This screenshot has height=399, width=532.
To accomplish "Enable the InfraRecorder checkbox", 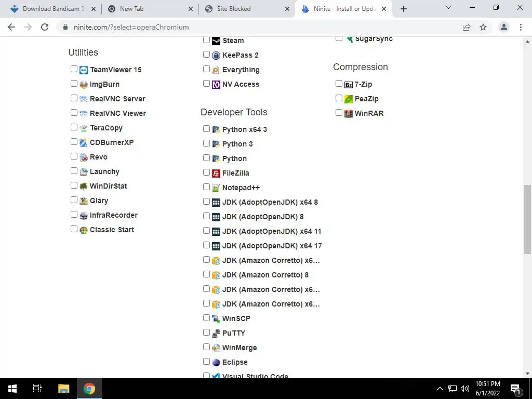I will click(74, 215).
